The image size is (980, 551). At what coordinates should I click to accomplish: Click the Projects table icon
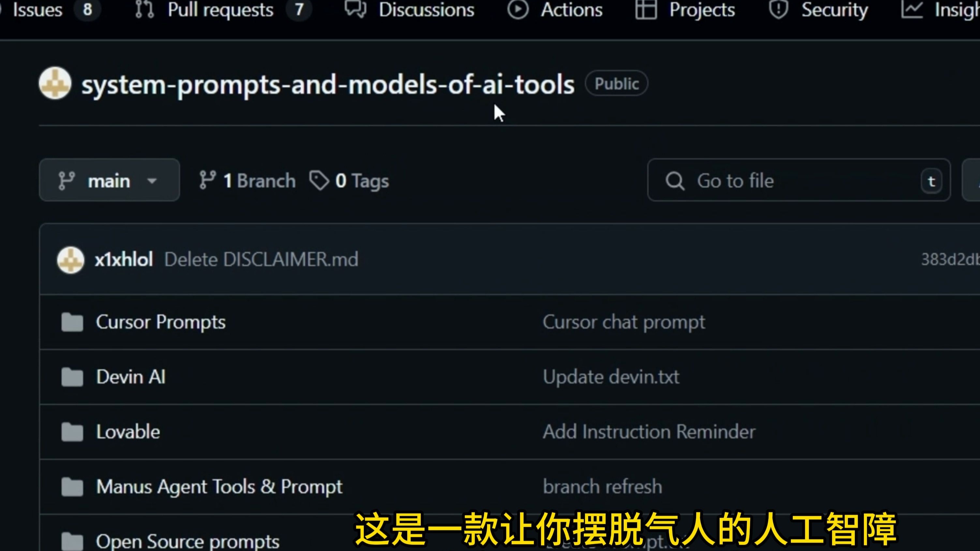(x=646, y=9)
